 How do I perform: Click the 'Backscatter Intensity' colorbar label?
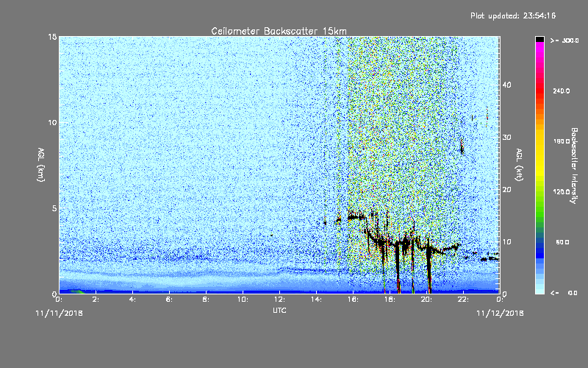click(574, 166)
